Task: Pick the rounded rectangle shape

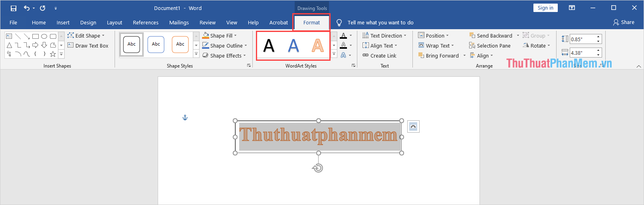Action: point(53,36)
